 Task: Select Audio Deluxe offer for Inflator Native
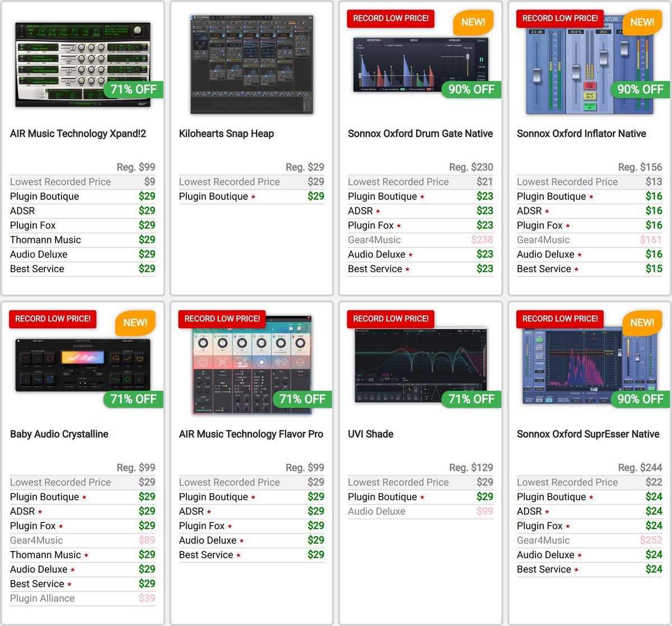tap(590, 255)
